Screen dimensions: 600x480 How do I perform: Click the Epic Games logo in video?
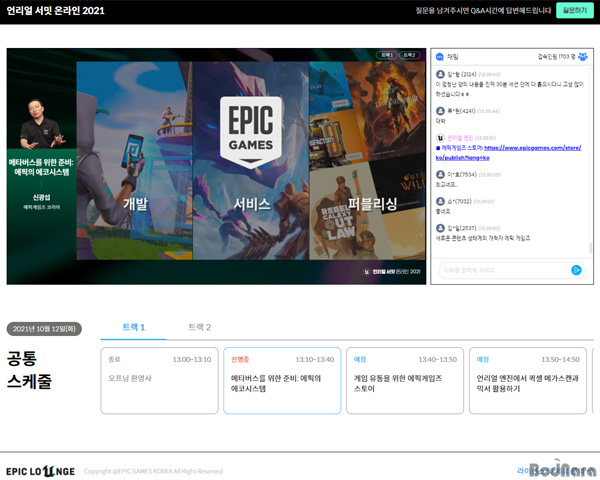(251, 132)
